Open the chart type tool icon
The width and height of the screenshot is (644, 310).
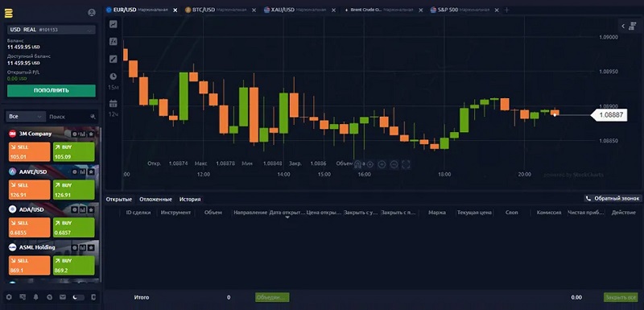(x=114, y=24)
